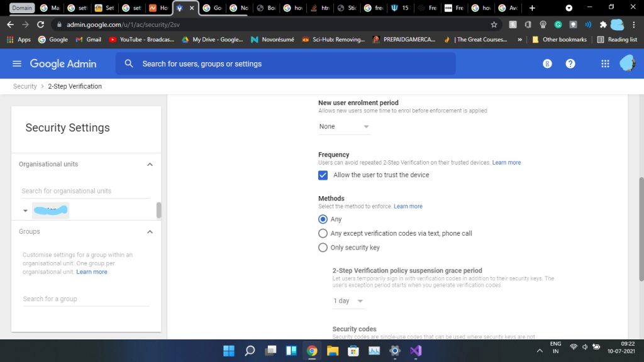
Task: Open the Google apps grid launcher
Action: click(605, 63)
